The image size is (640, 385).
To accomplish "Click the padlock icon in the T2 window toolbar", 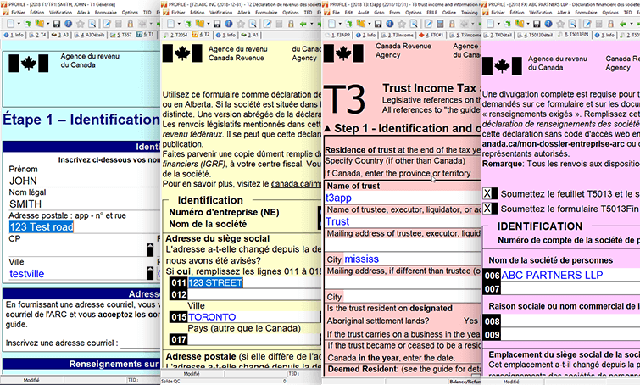I will point(291,24).
